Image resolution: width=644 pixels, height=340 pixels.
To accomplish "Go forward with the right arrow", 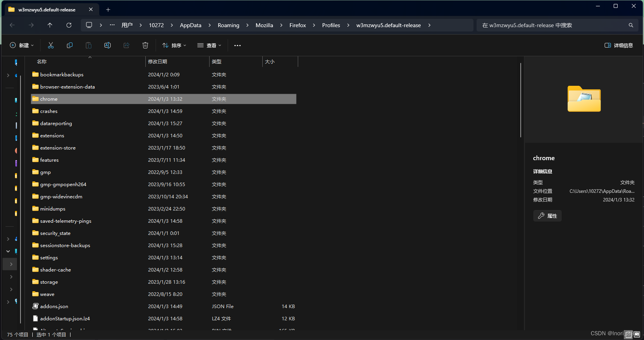I will tap(31, 25).
